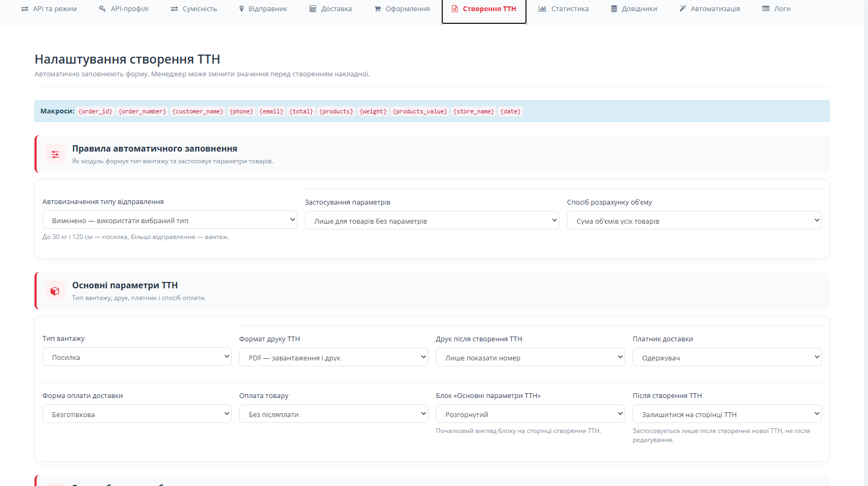Screen dimensions: 868x486
Task: Click the {products} macro
Action: [336, 111]
